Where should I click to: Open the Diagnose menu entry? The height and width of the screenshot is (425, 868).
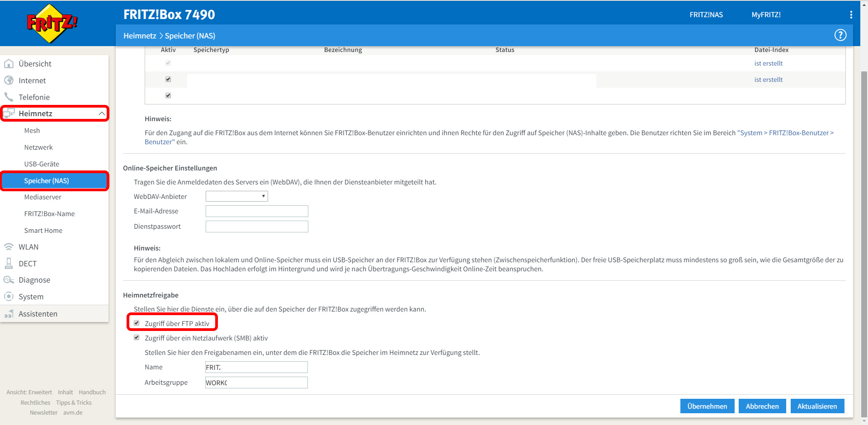click(x=34, y=280)
